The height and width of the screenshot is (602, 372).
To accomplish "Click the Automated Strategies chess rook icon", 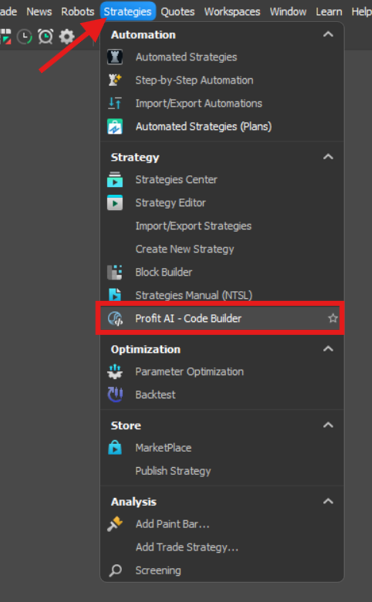I will click(115, 57).
